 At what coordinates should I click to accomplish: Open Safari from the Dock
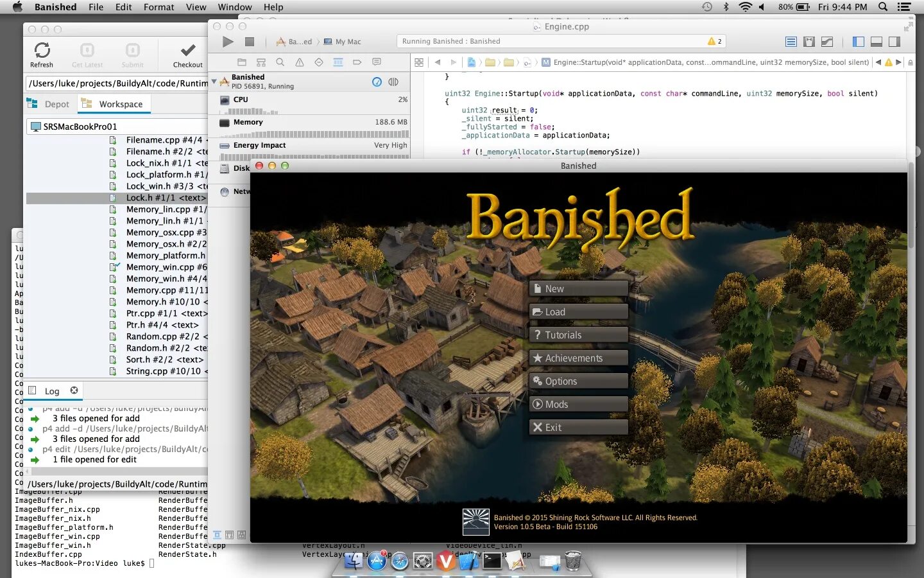click(400, 561)
